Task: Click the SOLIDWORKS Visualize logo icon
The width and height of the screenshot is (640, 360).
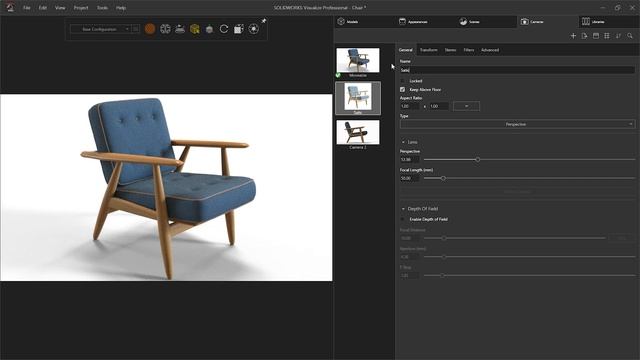Action: (x=10, y=7)
